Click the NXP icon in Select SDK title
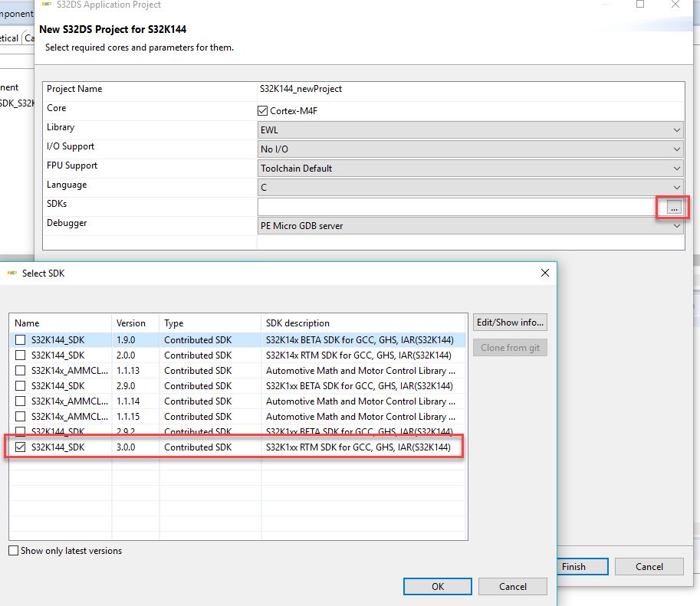 click(x=12, y=273)
